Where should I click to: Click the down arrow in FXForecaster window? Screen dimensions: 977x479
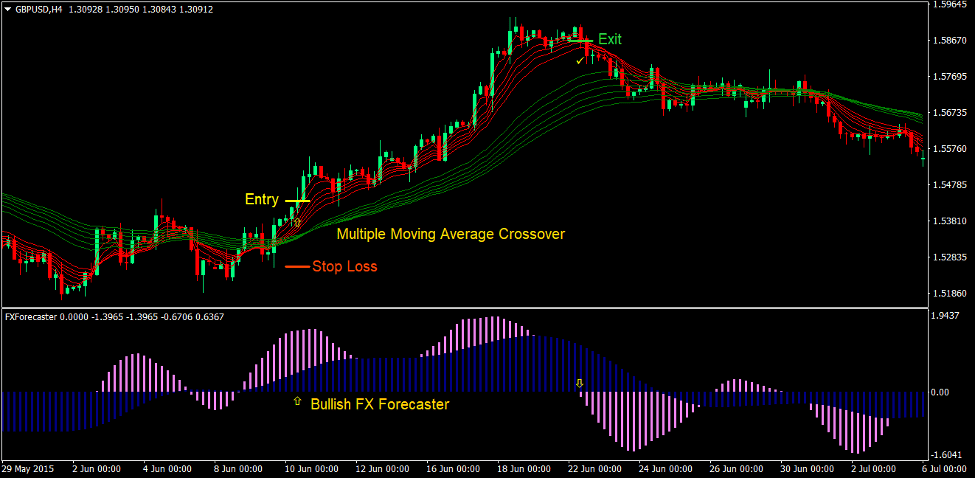click(x=578, y=383)
